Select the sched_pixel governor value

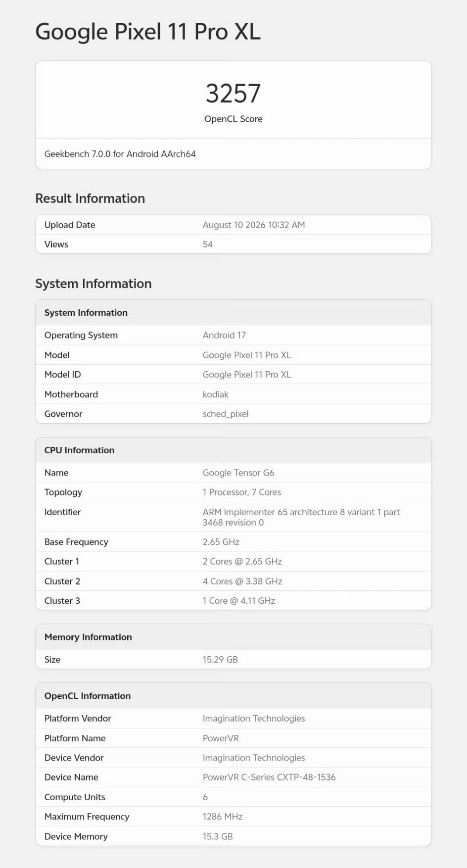point(226,414)
